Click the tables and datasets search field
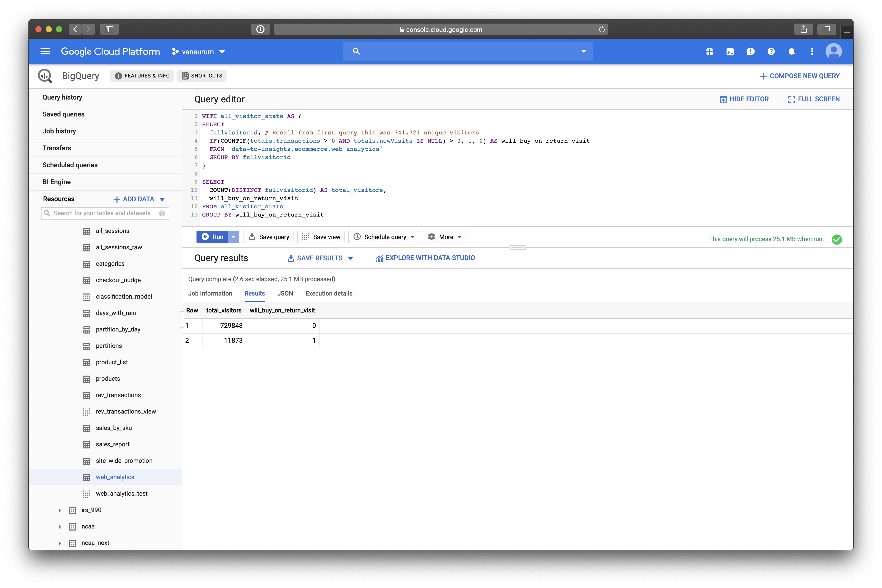This screenshot has height=588, width=882. click(x=105, y=213)
